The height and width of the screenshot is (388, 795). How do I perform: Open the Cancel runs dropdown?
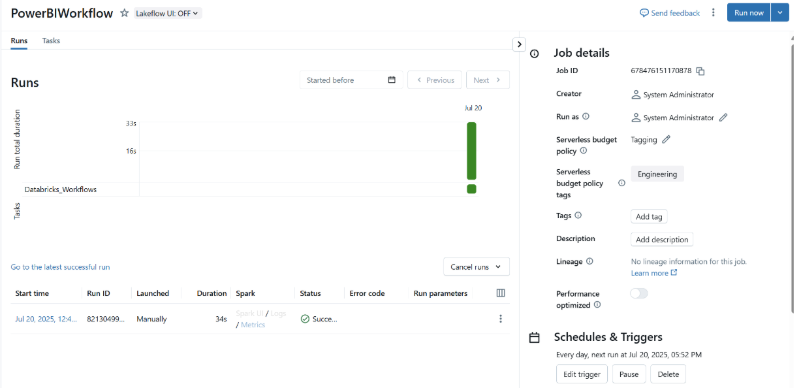tap(476, 267)
